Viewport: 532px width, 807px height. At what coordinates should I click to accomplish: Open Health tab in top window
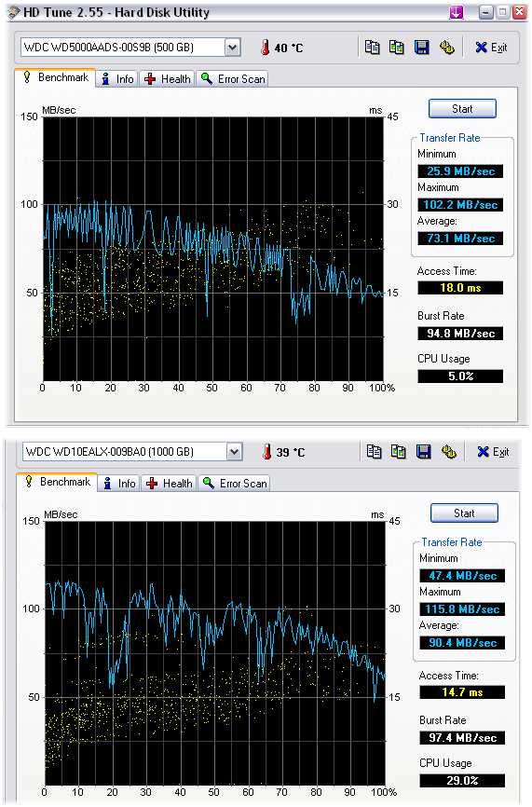(x=168, y=79)
